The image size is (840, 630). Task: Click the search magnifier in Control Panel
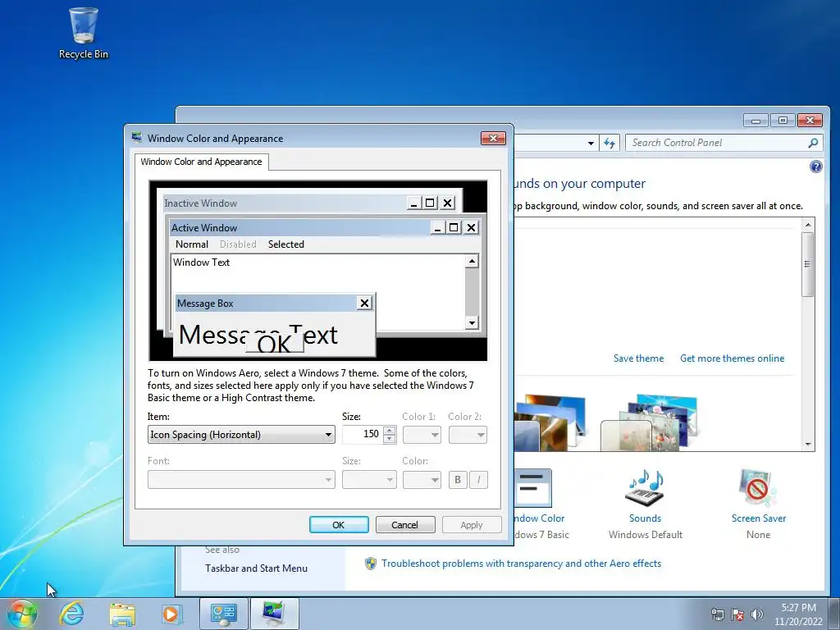pos(813,143)
